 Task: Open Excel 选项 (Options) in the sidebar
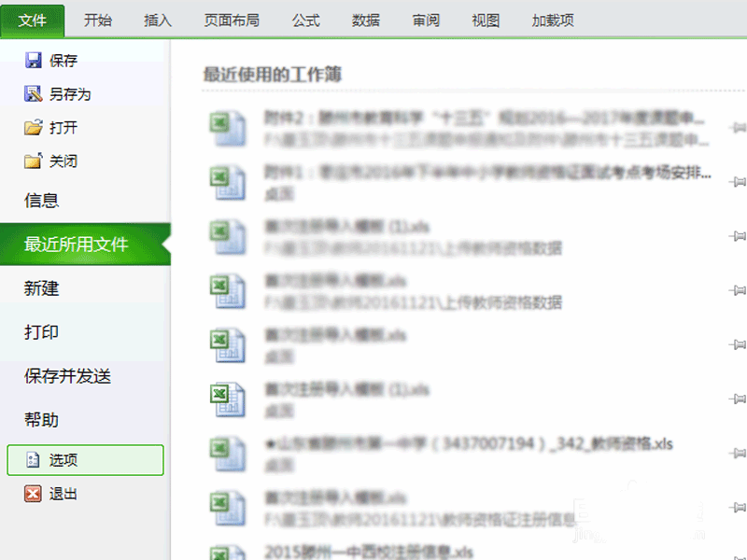coord(85,460)
